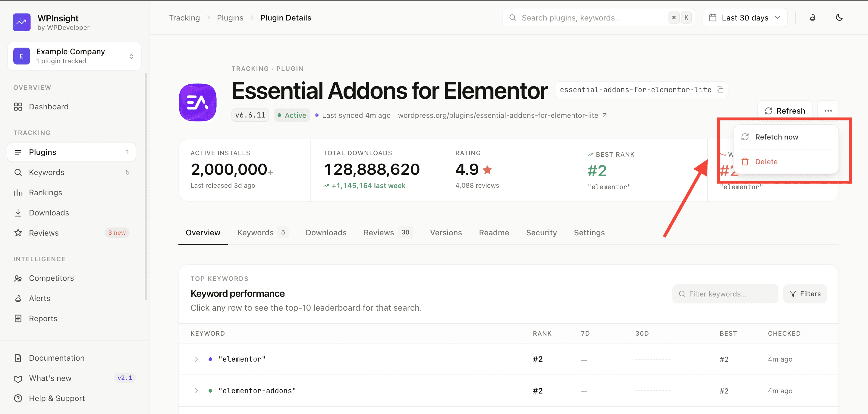Open Downloads in the sidebar
The image size is (868, 414).
coord(71,213)
